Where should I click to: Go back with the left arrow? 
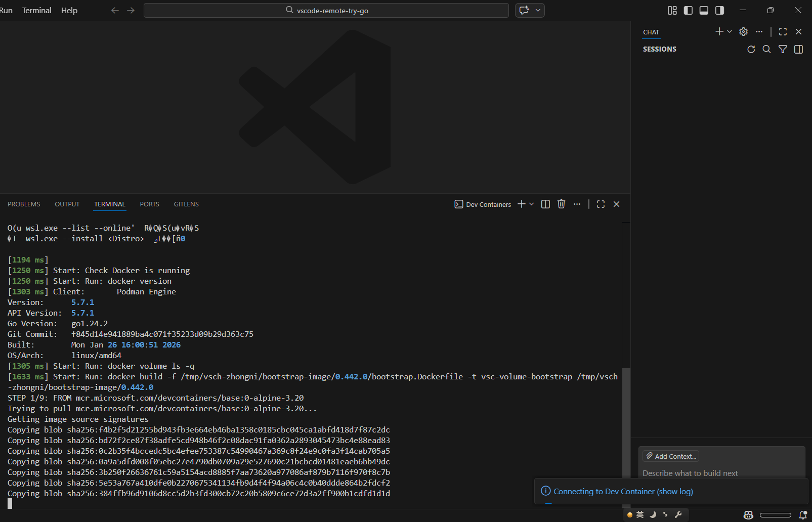pyautogui.click(x=115, y=10)
